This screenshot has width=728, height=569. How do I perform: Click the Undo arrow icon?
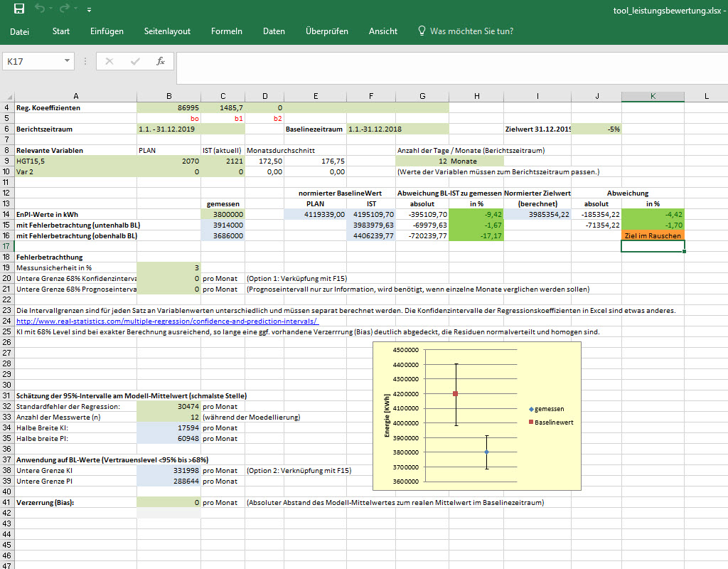(x=41, y=9)
